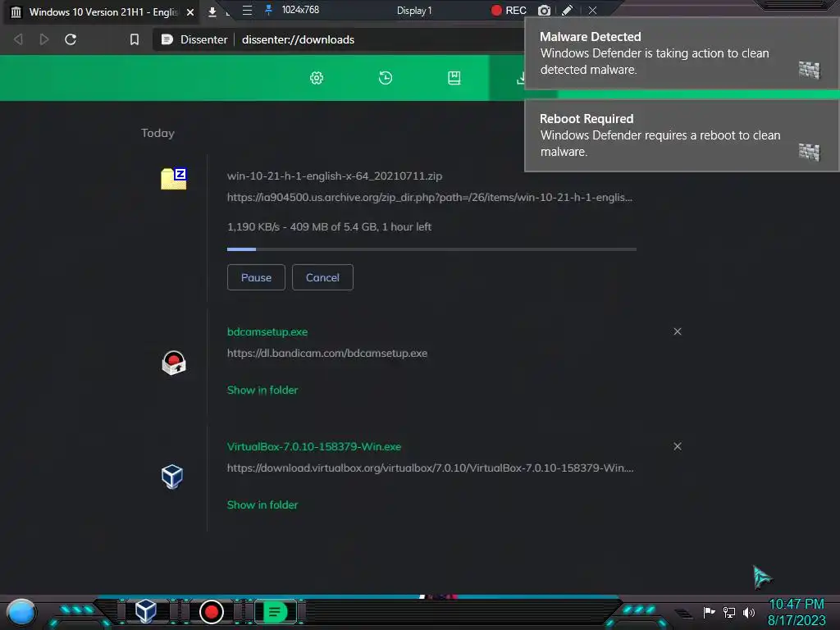Click the zip file icon for the win-10 download
The width and height of the screenshot is (840, 630).
coord(174,178)
